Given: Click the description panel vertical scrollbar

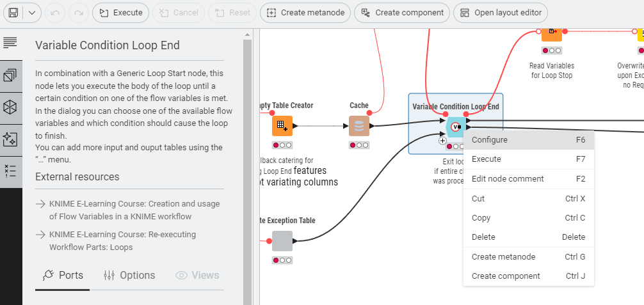Looking at the screenshot, I should pos(247,172).
